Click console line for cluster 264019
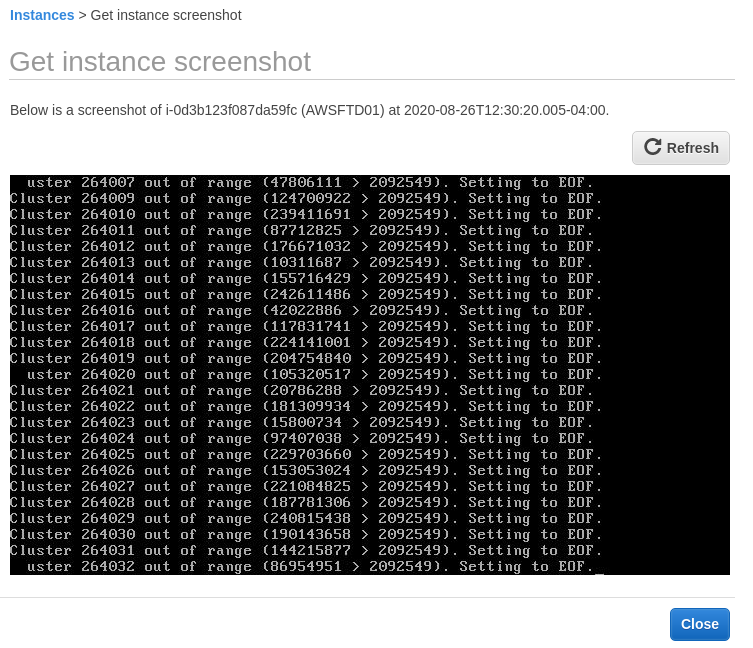This screenshot has width=753, height=648. coord(306,358)
